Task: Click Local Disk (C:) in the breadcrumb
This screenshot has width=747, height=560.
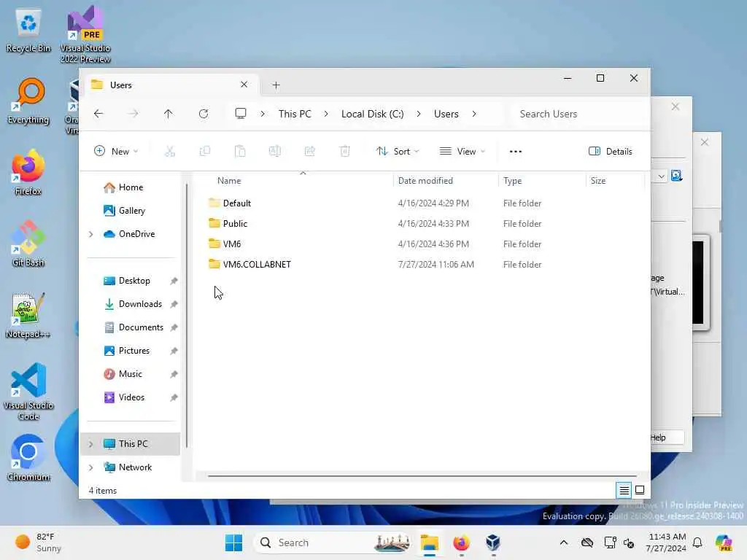Action: 373,114
